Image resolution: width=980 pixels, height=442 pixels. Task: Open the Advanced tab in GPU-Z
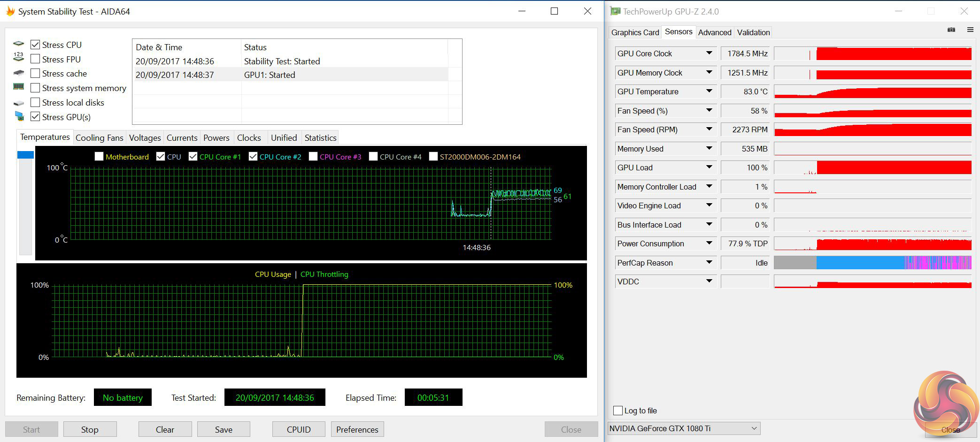714,32
